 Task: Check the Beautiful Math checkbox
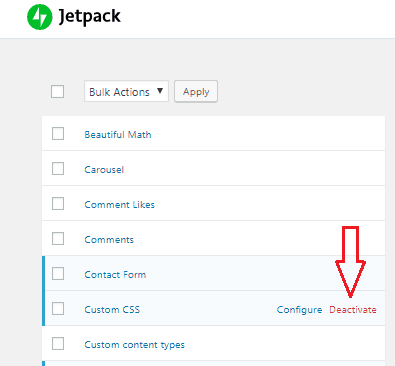coord(58,134)
